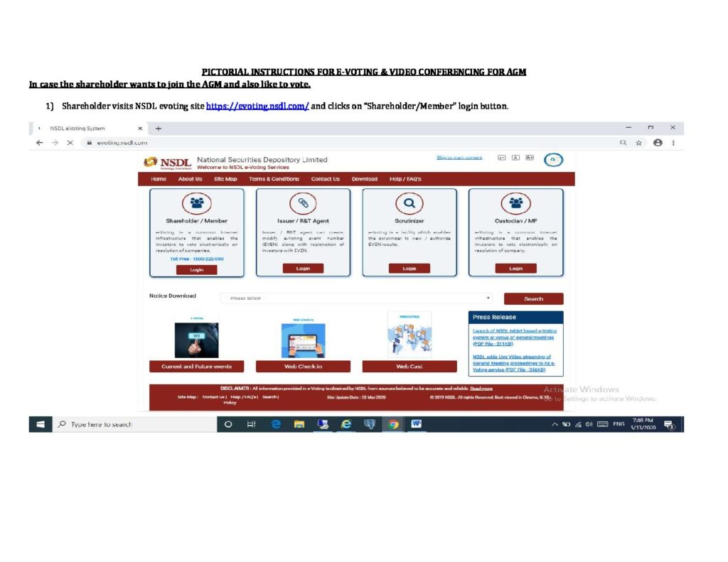Screen dimensions: 728x562
Task: Click the browser address bar URL
Action: pos(122,143)
